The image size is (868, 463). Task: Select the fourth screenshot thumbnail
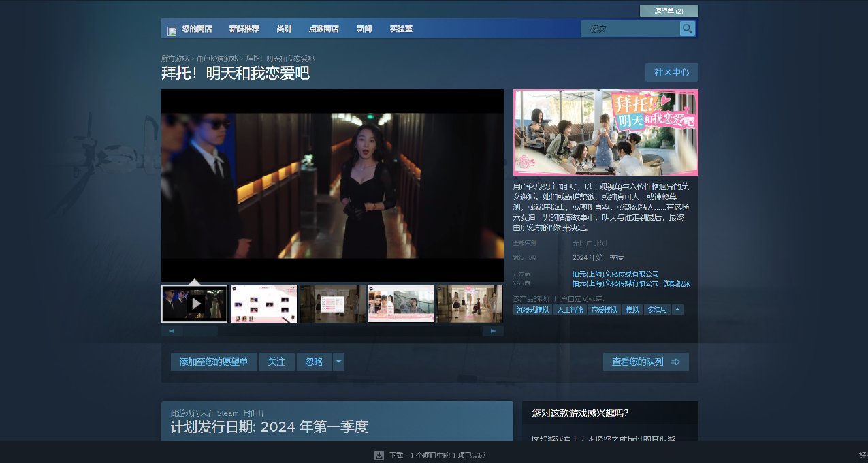tap(401, 304)
